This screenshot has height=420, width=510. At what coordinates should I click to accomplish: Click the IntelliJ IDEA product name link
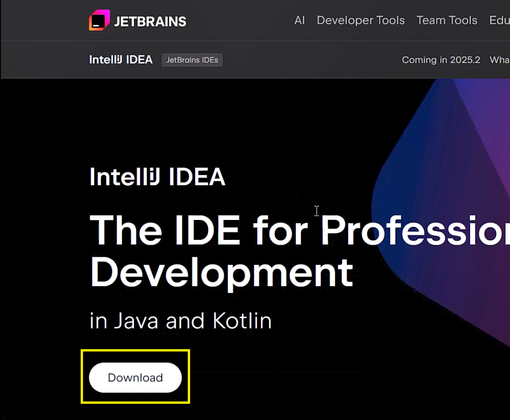point(121,59)
